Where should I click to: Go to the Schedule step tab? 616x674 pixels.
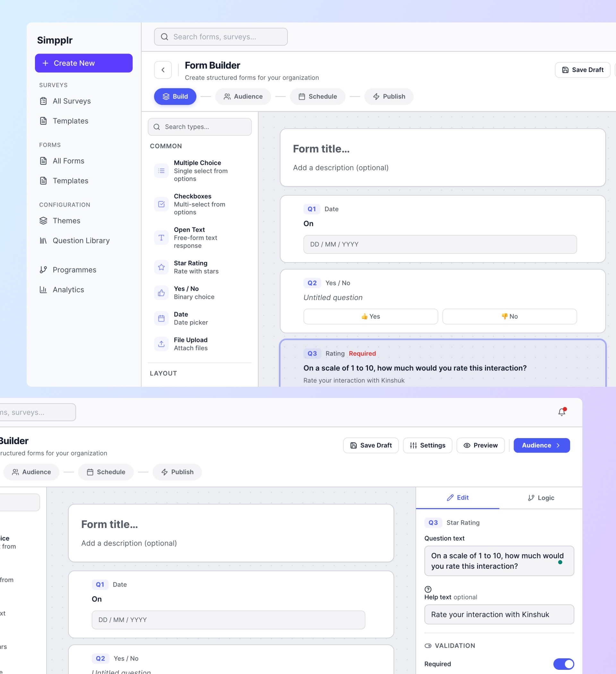(317, 97)
